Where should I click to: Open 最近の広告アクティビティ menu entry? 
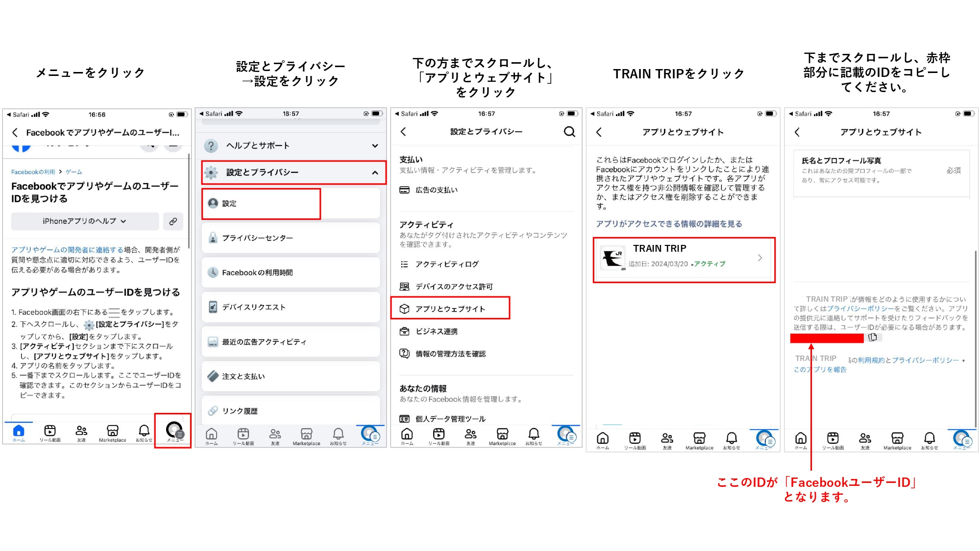[291, 342]
